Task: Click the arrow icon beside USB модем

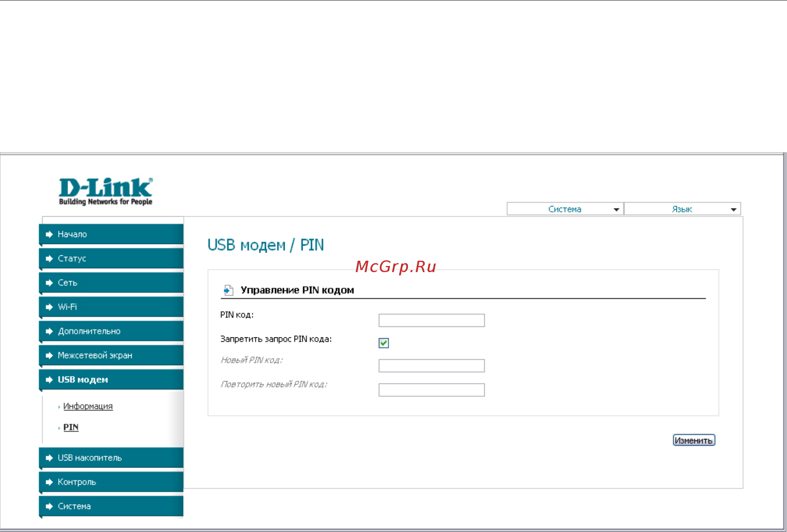Action: coord(49,380)
